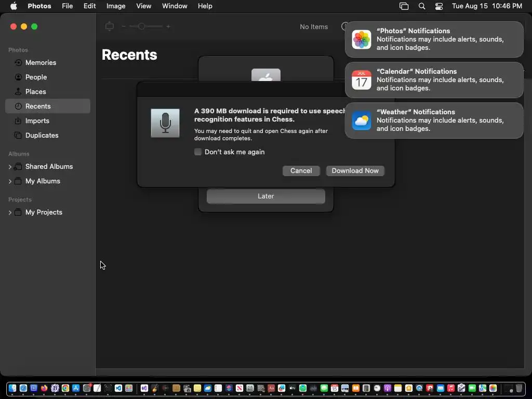
Task: Open Google Chrome from the Dock
Action: point(65,388)
